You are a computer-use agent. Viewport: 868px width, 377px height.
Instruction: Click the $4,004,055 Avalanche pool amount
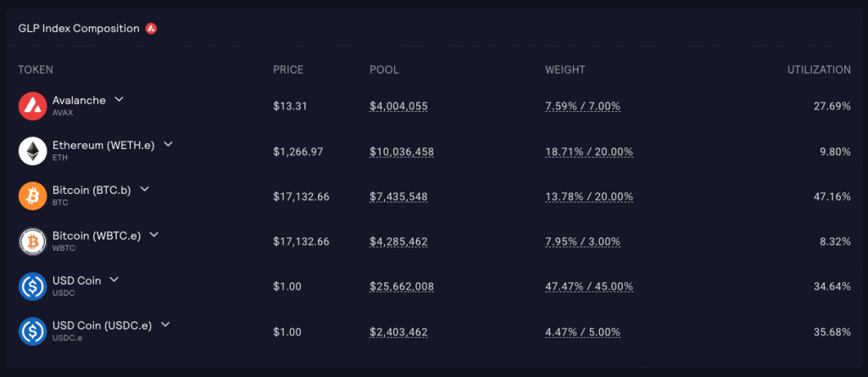coord(398,106)
